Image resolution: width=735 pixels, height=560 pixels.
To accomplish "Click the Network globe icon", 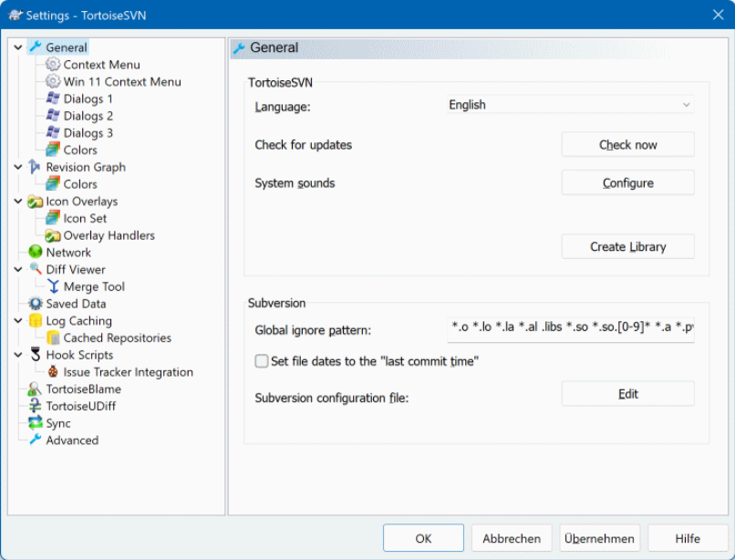I will (x=36, y=253).
